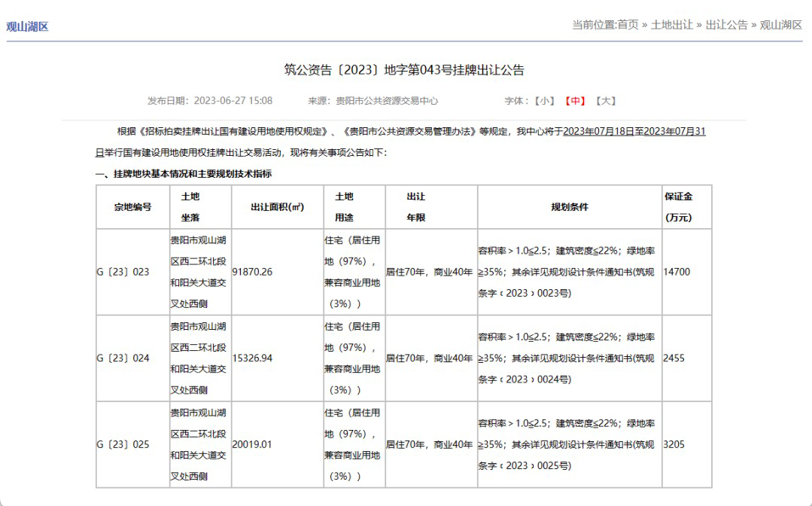
Task: Open the 土地出让 breadcrumb link
Action: click(671, 25)
